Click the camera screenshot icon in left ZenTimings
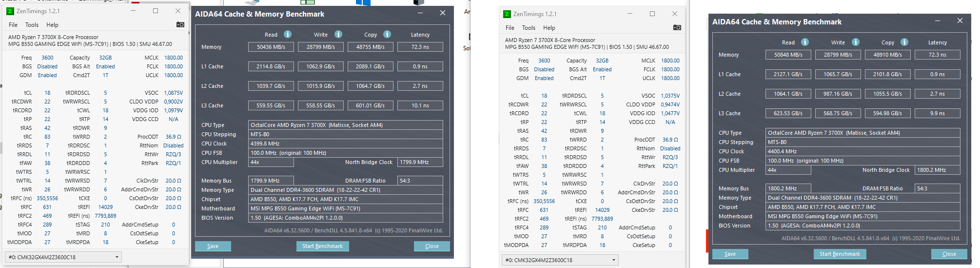Viewport: 980px width, 268px height. pos(180,24)
